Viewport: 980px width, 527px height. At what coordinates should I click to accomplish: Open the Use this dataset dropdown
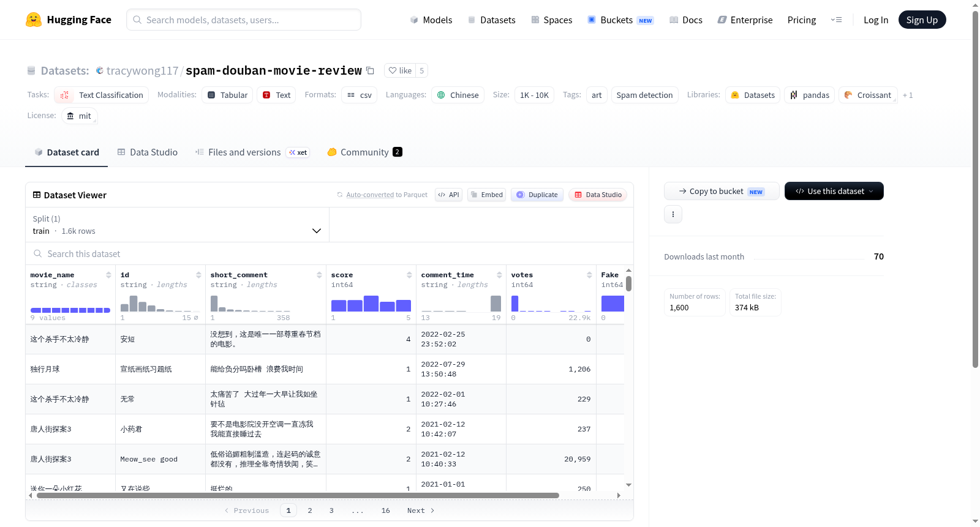tap(834, 191)
